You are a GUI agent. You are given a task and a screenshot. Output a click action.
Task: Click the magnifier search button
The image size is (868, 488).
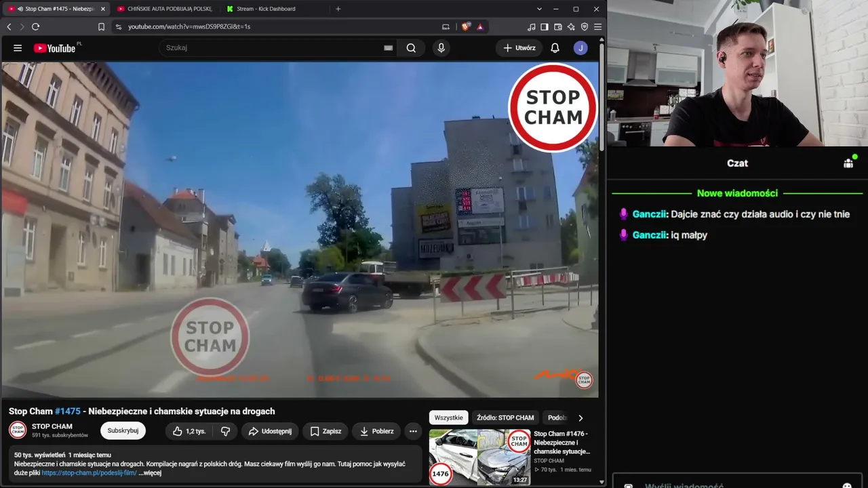click(x=411, y=48)
